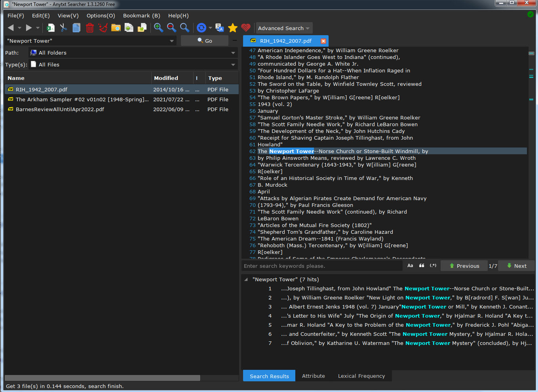Open the Advanced Search dropdown

(283, 28)
